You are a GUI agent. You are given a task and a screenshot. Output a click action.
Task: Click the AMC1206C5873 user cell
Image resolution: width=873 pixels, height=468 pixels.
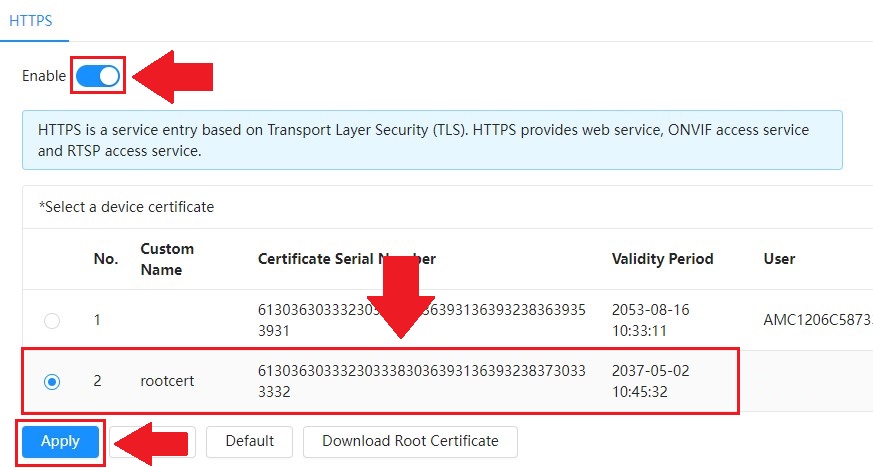817,320
